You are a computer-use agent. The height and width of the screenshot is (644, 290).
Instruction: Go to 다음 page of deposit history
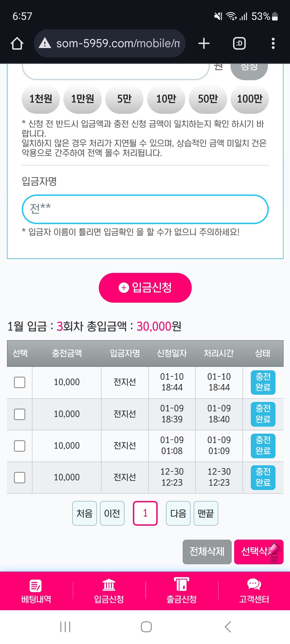[178, 513]
